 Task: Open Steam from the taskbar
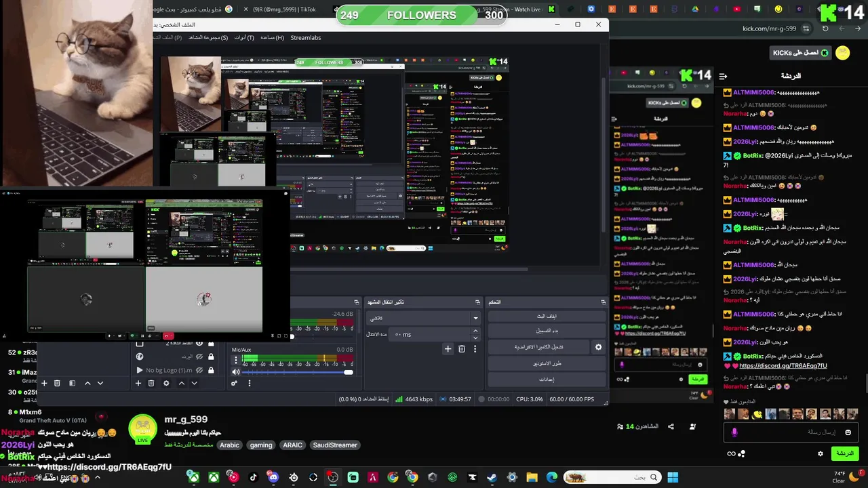point(492,477)
